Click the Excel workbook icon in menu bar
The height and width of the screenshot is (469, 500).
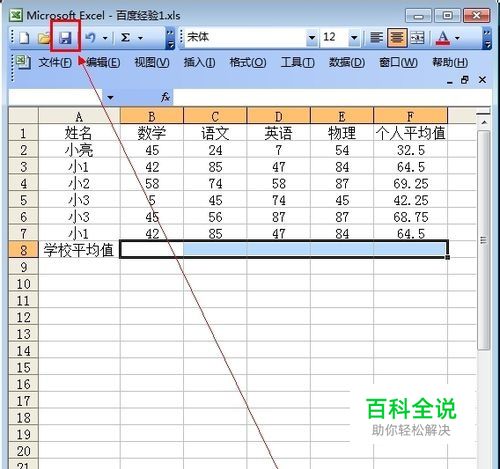(23, 62)
